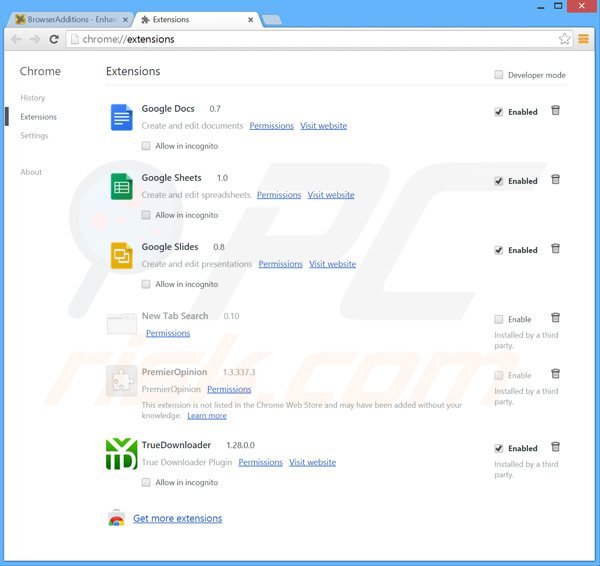Click the New Tab Search extension name
600x566 pixels.
[x=175, y=316]
